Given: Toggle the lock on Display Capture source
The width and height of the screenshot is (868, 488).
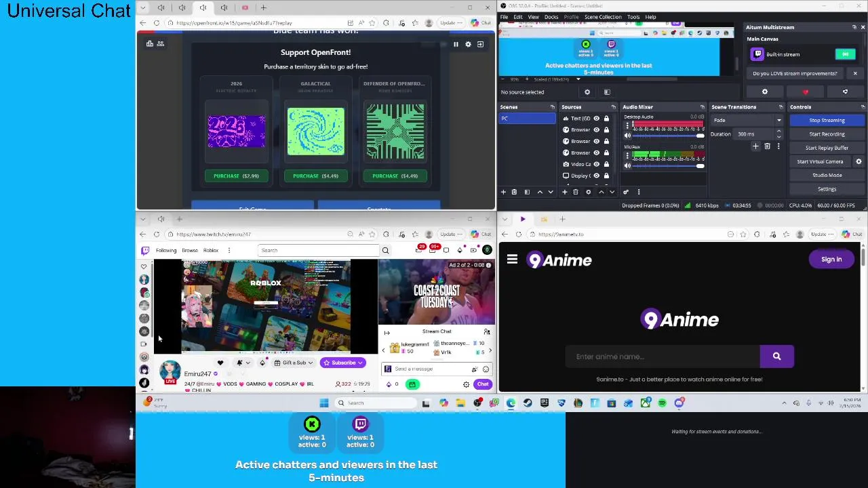Looking at the screenshot, I should click(x=606, y=176).
